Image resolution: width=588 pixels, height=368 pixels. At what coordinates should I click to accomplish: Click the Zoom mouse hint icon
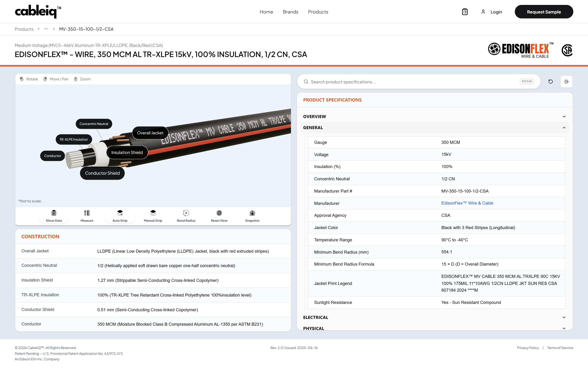click(x=75, y=79)
